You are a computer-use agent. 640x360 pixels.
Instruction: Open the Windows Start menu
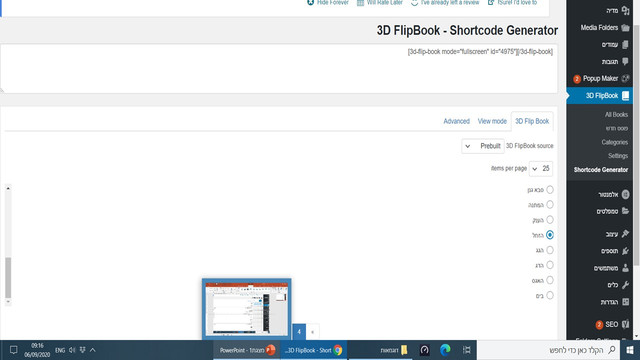click(630, 350)
